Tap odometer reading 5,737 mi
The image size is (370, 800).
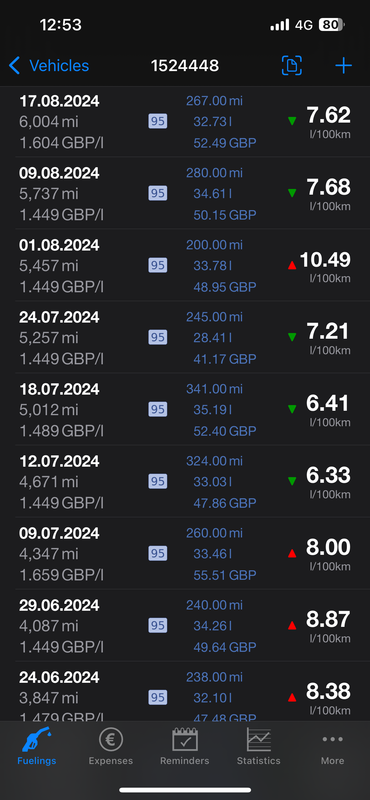click(x=49, y=194)
